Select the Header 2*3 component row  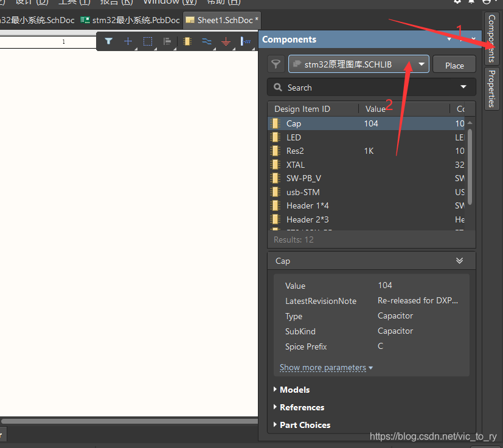[x=367, y=219]
